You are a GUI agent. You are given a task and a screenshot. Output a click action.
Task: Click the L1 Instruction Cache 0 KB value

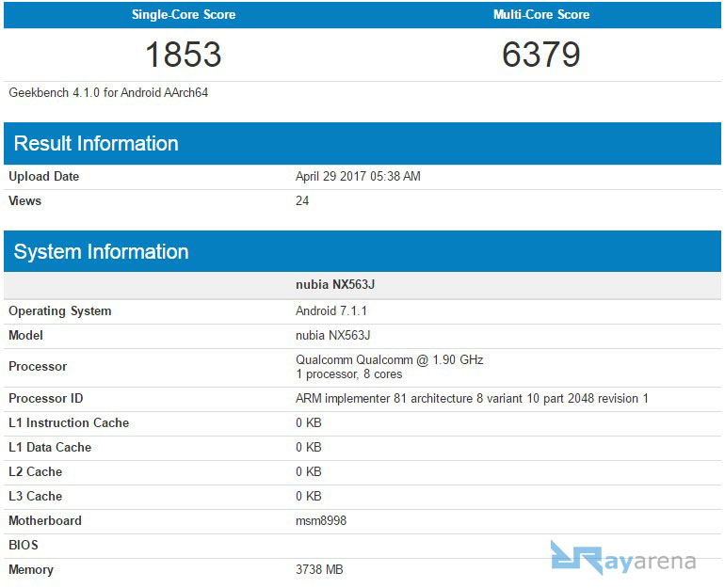tap(309, 423)
